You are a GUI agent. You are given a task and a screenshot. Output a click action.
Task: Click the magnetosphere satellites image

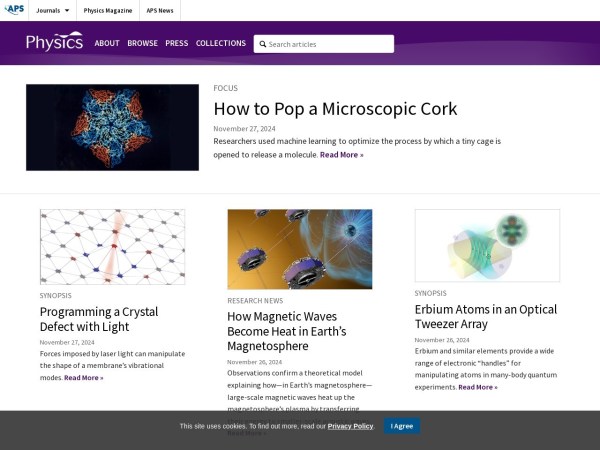click(299, 249)
